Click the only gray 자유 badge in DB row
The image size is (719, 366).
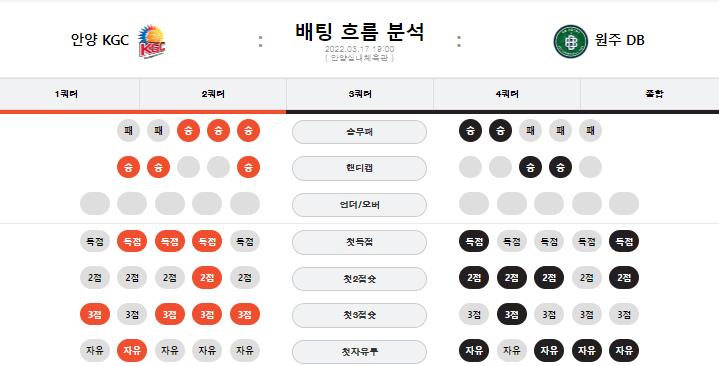tap(512, 351)
